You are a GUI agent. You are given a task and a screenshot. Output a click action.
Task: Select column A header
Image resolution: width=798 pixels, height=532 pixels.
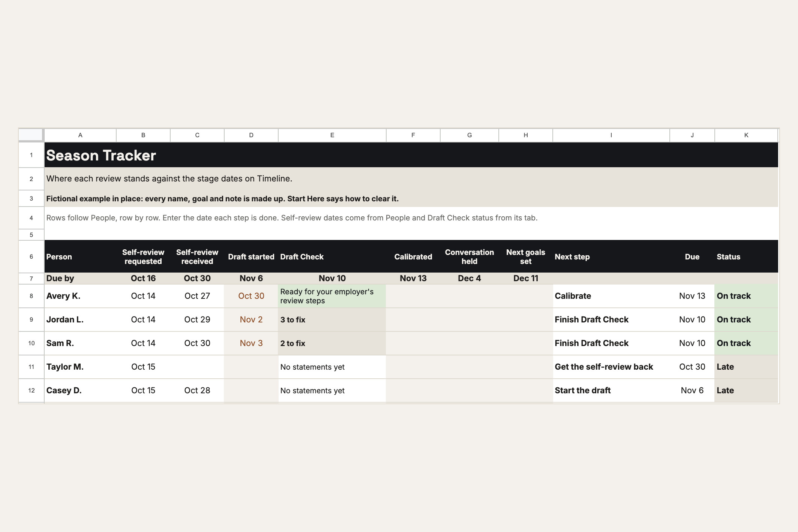pyautogui.click(x=80, y=135)
